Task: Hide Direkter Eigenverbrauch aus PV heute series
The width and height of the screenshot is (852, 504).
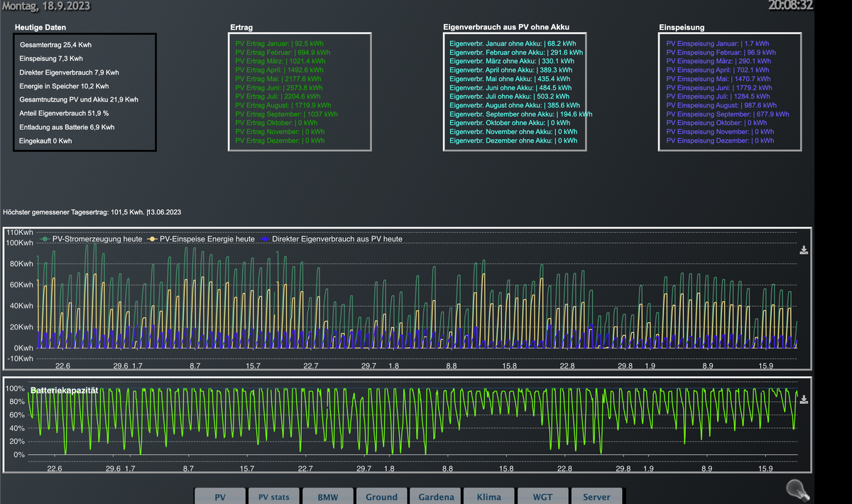Action: (331, 239)
